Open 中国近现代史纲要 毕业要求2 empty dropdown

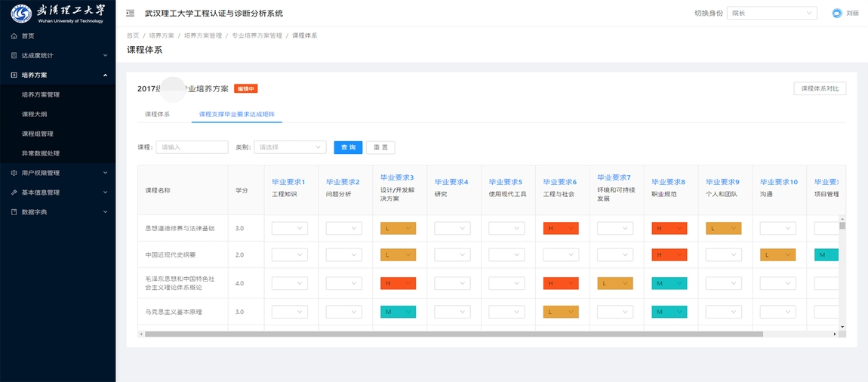(343, 254)
